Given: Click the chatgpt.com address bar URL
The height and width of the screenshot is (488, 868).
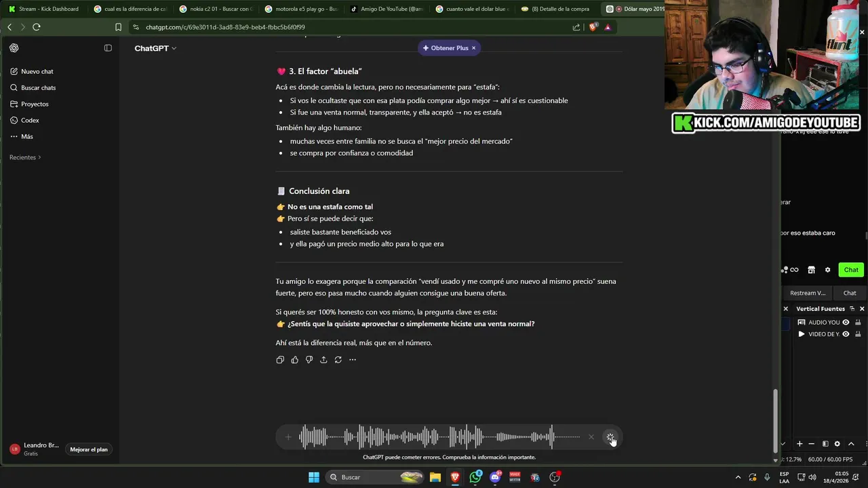Looking at the screenshot, I should 225,27.
